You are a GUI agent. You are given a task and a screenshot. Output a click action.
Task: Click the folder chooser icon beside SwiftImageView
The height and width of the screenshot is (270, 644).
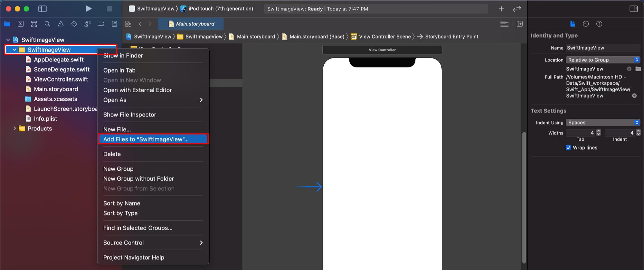click(x=638, y=69)
